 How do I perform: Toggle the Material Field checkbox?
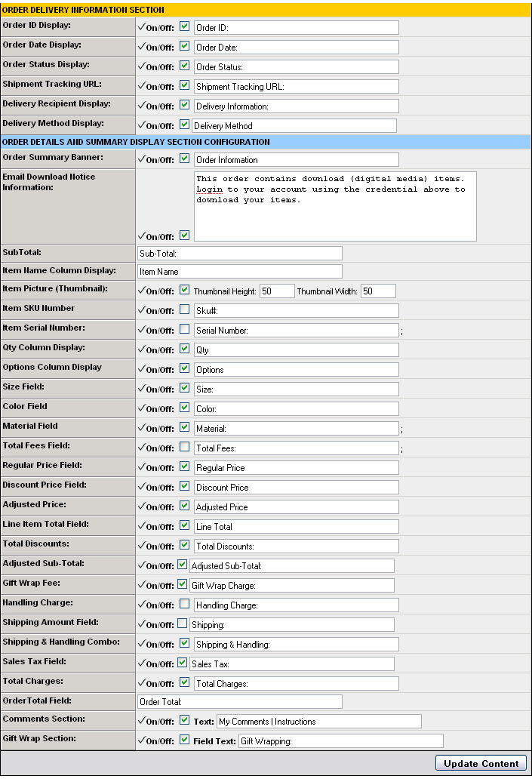click(184, 427)
